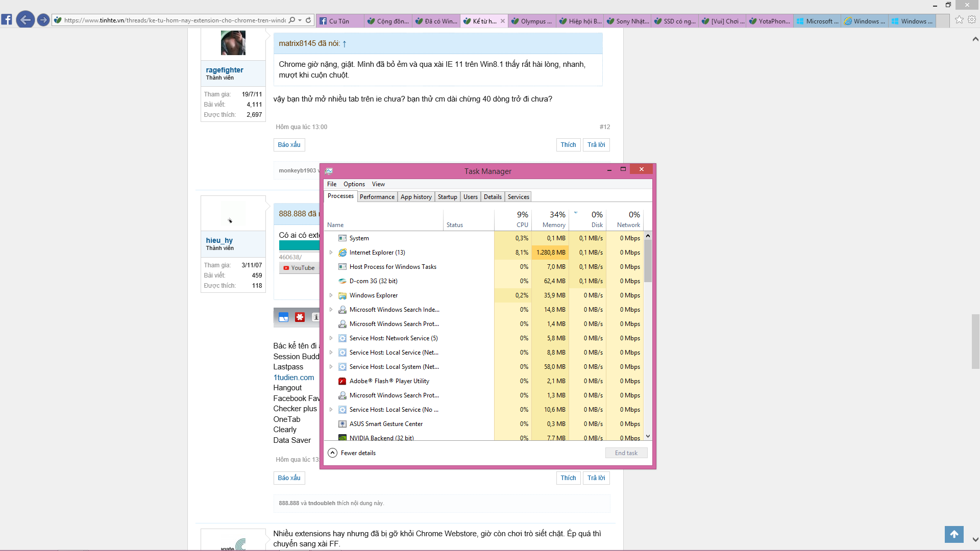Open the ragefighter profile link
Viewport: 980px width, 551px height.
coord(225,70)
